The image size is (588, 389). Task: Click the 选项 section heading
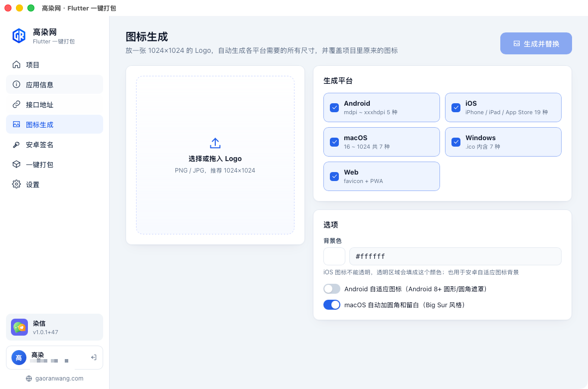331,225
